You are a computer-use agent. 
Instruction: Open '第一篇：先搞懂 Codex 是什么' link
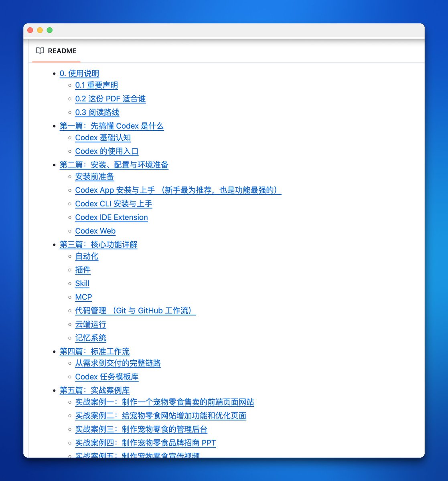111,126
